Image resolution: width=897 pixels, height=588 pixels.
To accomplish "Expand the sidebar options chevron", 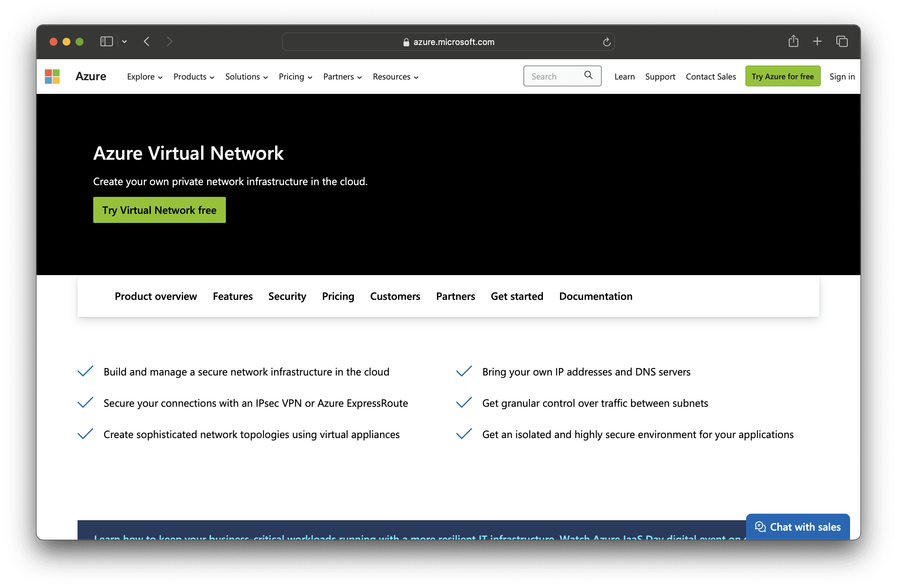I will pos(125,42).
